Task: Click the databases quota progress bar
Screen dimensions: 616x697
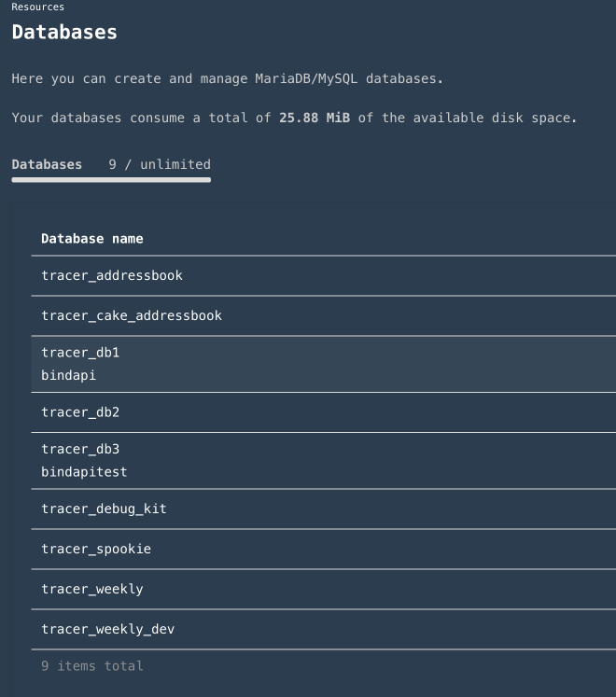Action: coord(111,179)
